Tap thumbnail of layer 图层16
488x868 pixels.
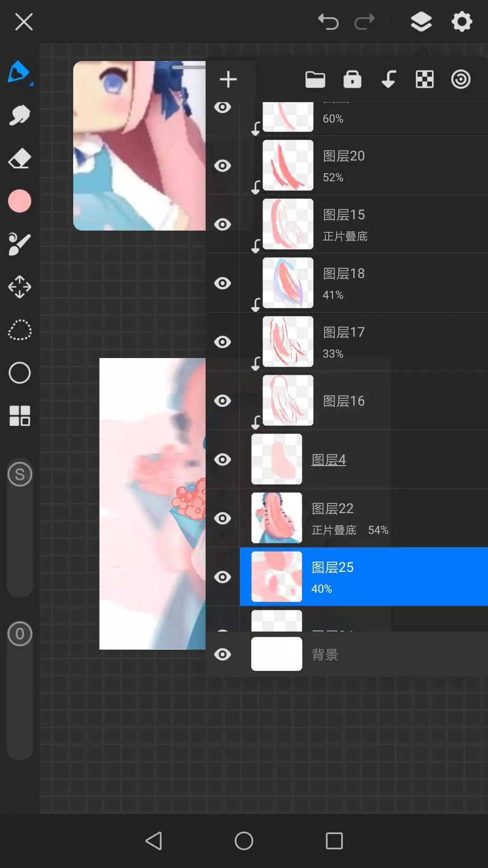click(288, 401)
